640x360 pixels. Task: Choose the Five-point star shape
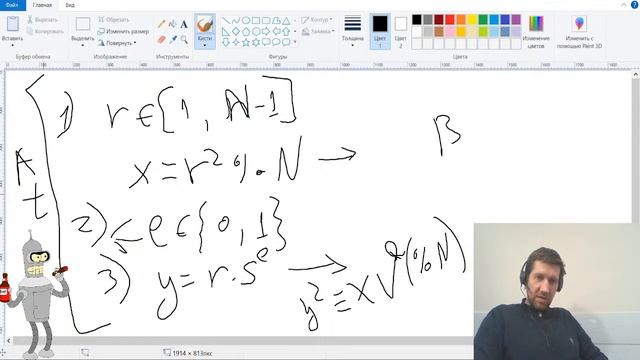[x=246, y=42]
